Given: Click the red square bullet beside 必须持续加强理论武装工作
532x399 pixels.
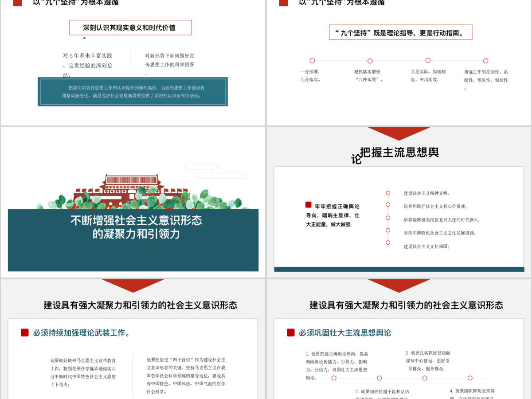Looking at the screenshot, I should click(25, 332).
